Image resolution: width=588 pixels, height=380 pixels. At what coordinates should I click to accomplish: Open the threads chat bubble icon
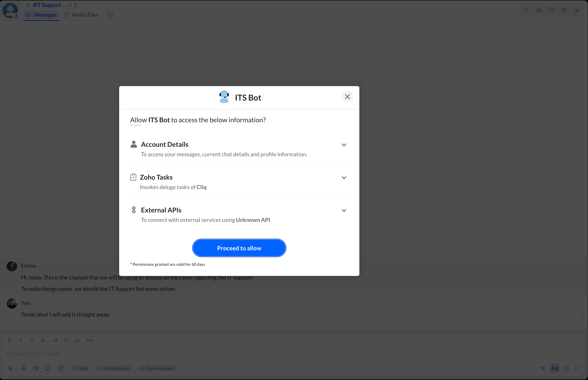564,10
